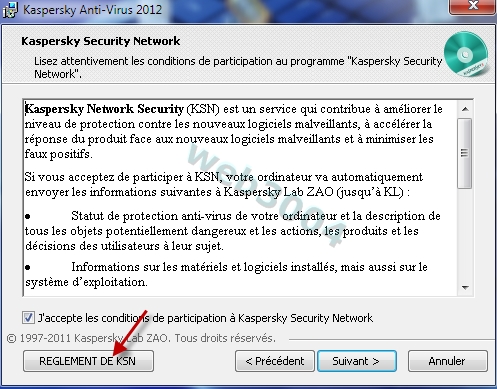Click the green CD disc icon

pyautogui.click(x=466, y=54)
